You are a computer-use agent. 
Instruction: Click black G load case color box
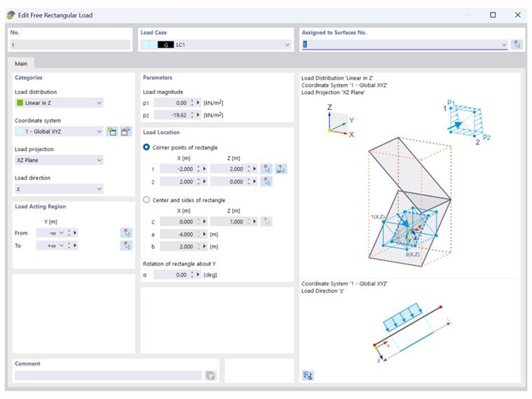166,45
